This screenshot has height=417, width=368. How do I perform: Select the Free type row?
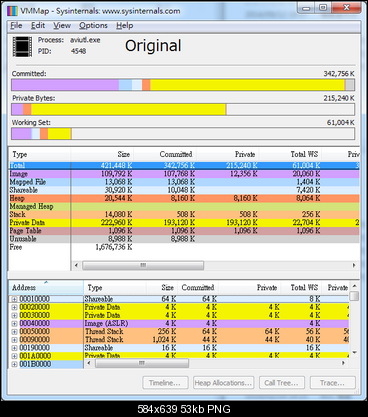(184, 247)
